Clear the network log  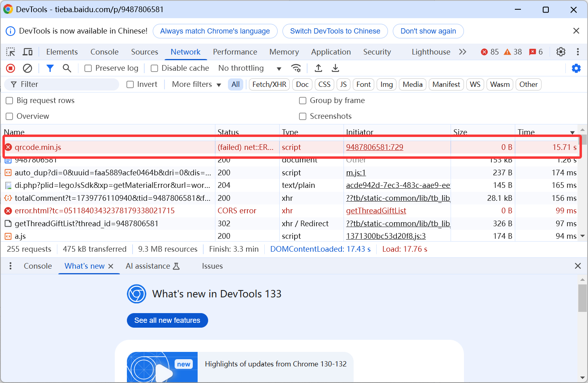pyautogui.click(x=27, y=68)
